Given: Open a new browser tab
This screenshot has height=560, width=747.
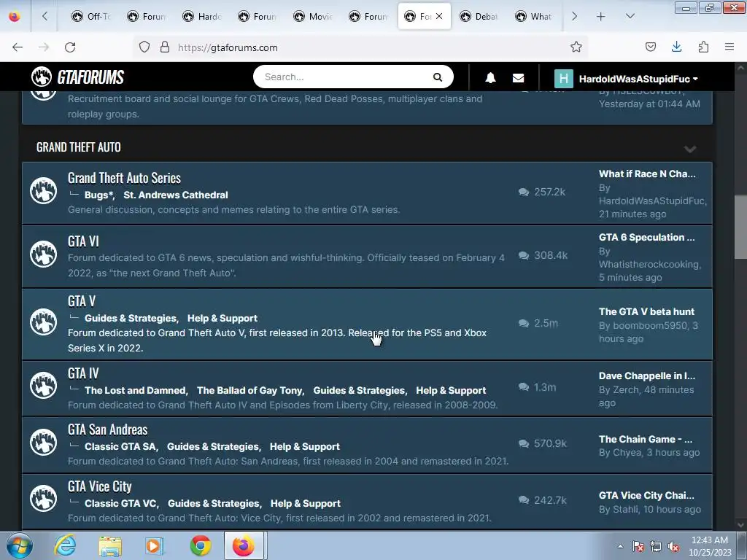Looking at the screenshot, I should pos(601,17).
